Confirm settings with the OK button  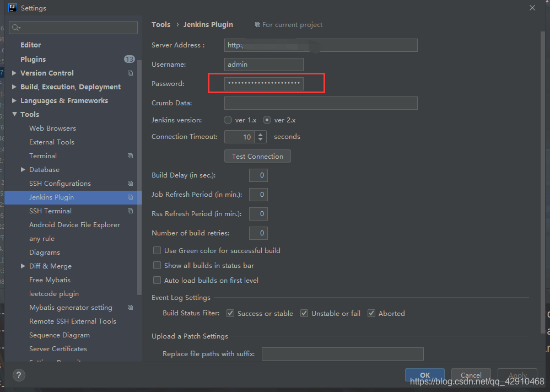point(425,375)
